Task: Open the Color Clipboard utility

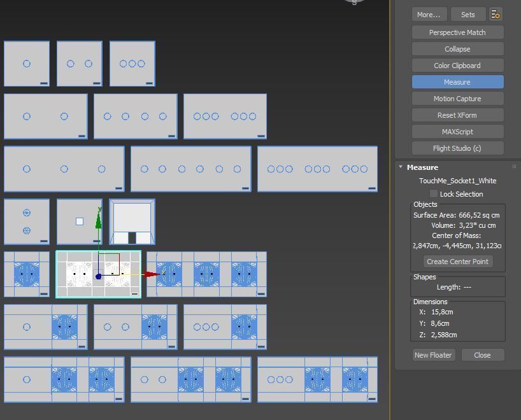Action: 457,66
